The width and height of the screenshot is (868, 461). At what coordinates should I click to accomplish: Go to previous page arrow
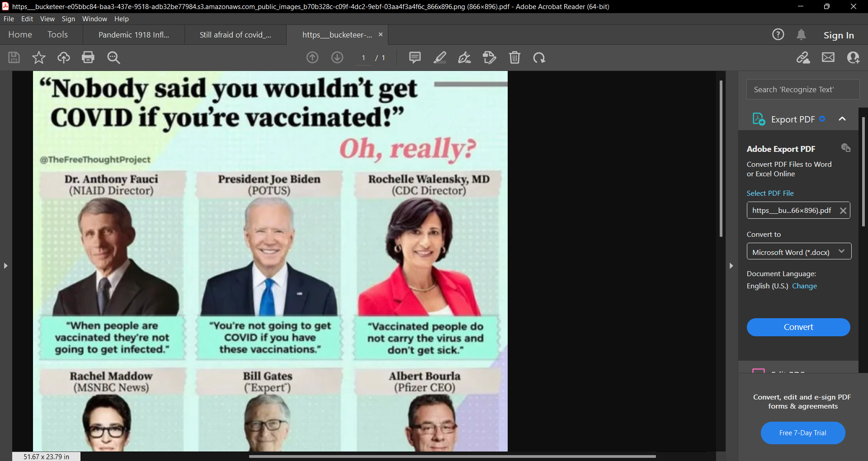(312, 57)
